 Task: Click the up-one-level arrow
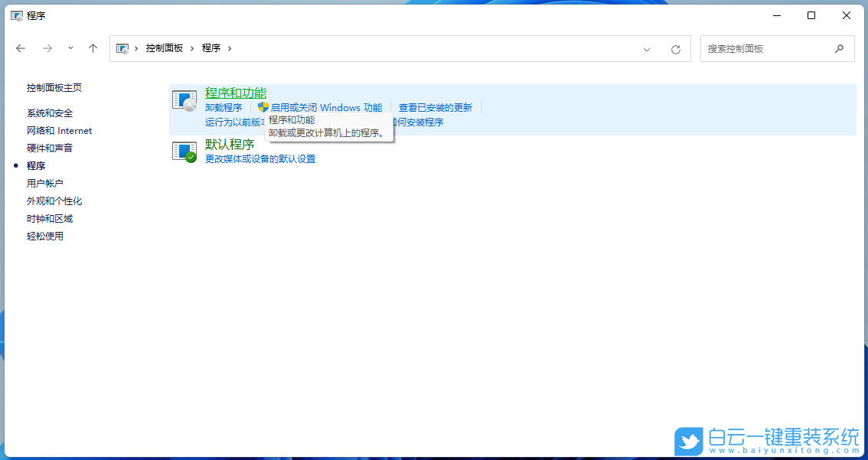click(x=93, y=48)
